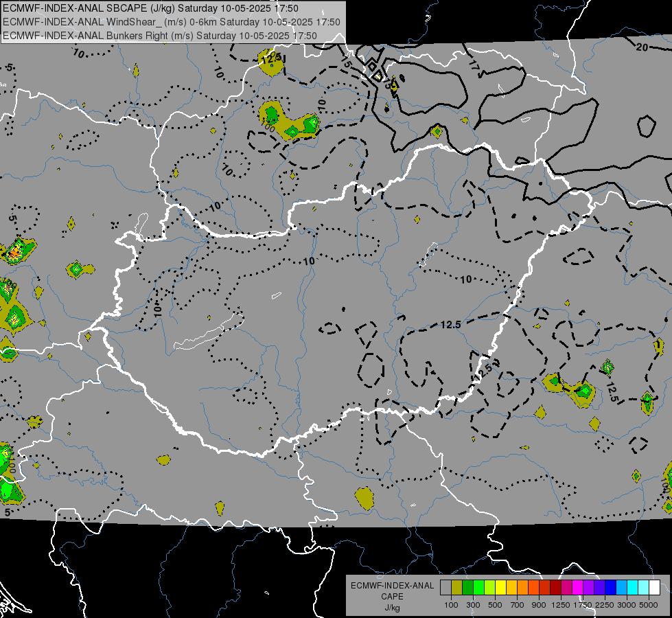Select the pure yellow legend swatch
Screen dimensions: 672x618
point(500,588)
